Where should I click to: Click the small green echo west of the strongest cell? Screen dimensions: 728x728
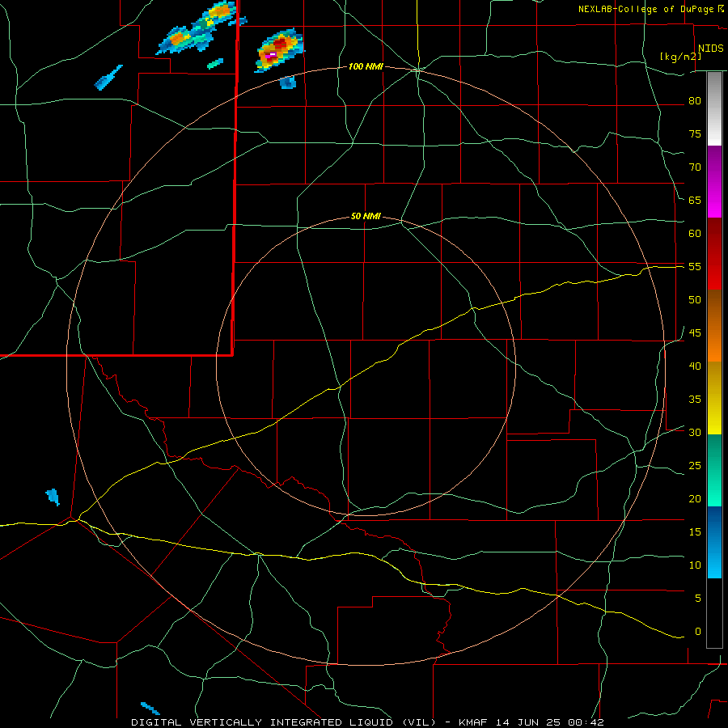215,64
